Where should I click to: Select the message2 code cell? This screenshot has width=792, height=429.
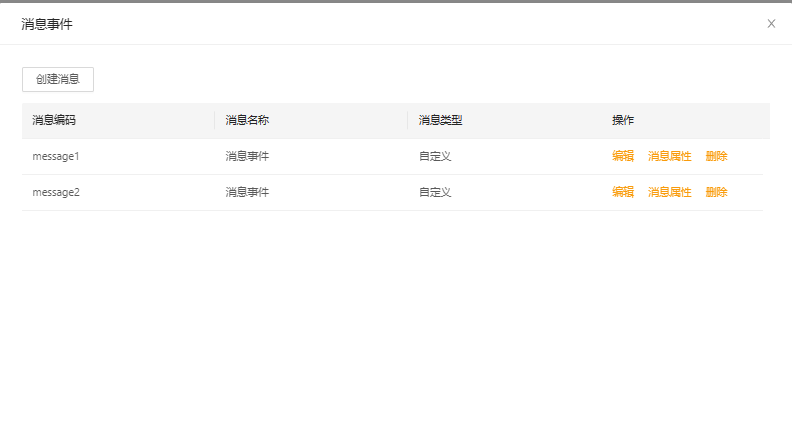click(x=56, y=192)
